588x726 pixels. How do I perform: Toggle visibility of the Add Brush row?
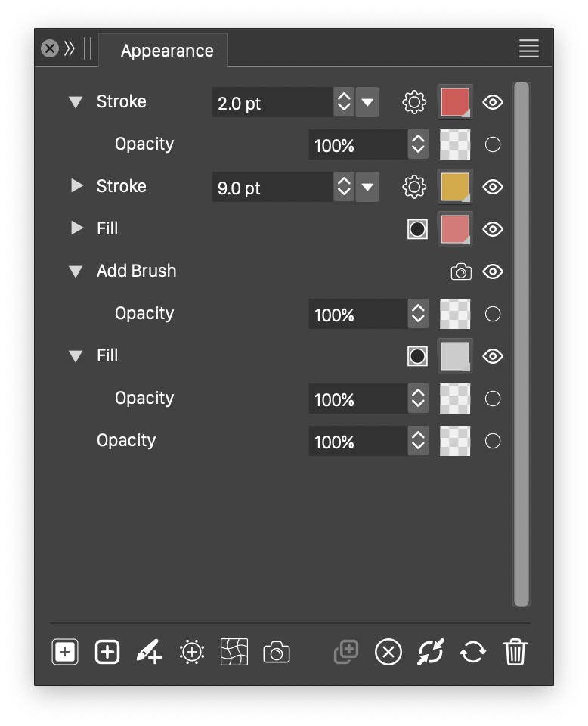[493, 271]
